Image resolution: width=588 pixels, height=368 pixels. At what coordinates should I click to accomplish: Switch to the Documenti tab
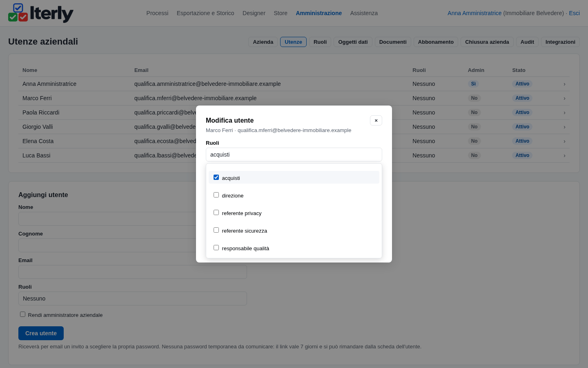click(393, 42)
